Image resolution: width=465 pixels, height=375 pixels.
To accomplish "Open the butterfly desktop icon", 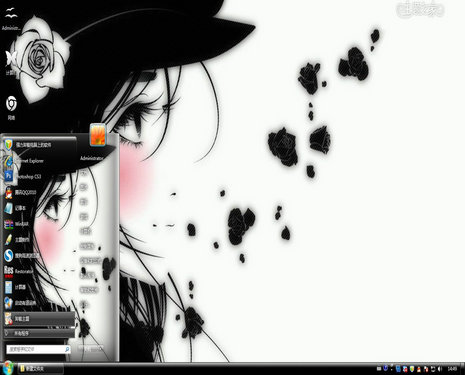I will 11,62.
